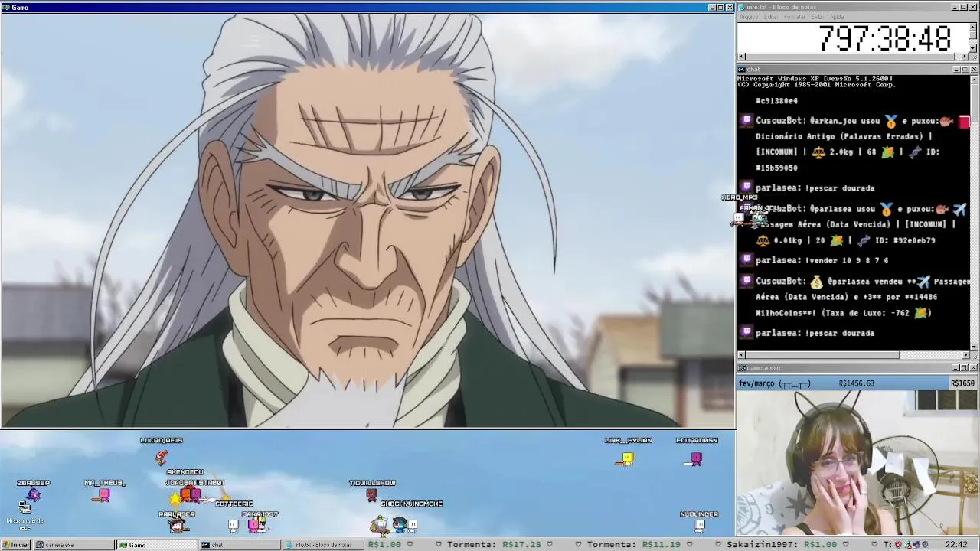Open the Arquivo menu in Notepad

click(x=748, y=17)
